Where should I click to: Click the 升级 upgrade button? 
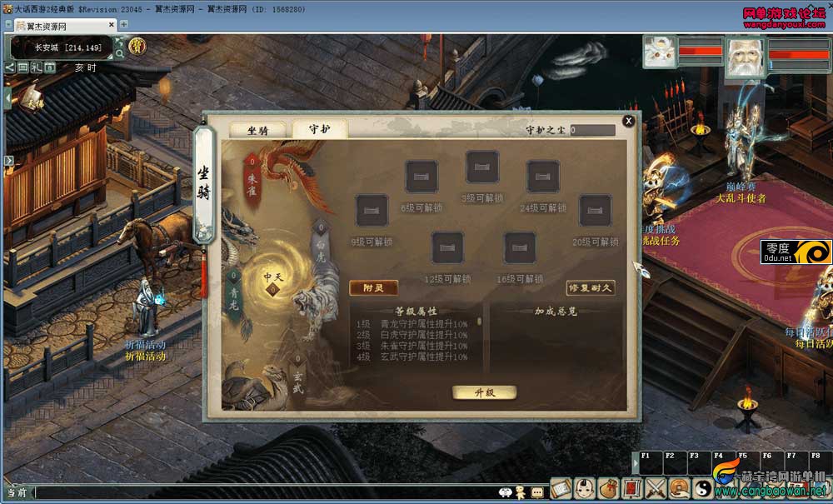click(x=485, y=392)
